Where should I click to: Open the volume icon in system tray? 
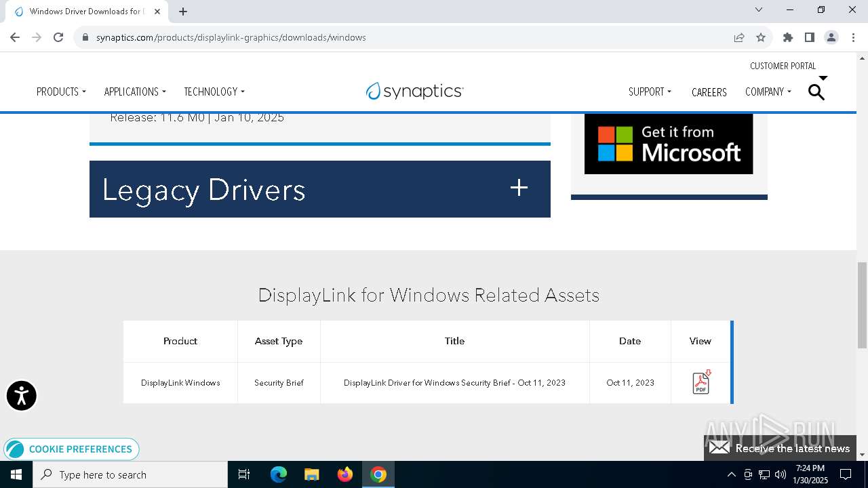point(781,474)
